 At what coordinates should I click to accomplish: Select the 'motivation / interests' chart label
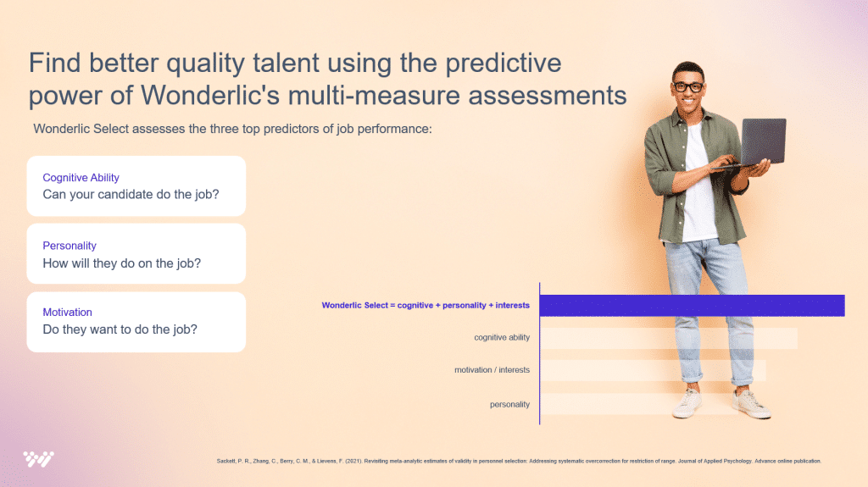click(x=492, y=370)
